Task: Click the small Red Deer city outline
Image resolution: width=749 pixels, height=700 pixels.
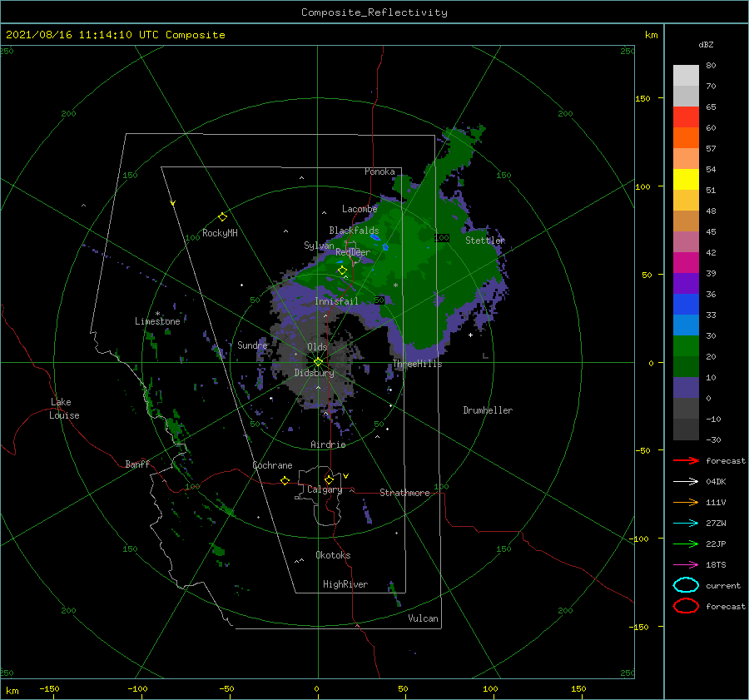Action: 352,252
